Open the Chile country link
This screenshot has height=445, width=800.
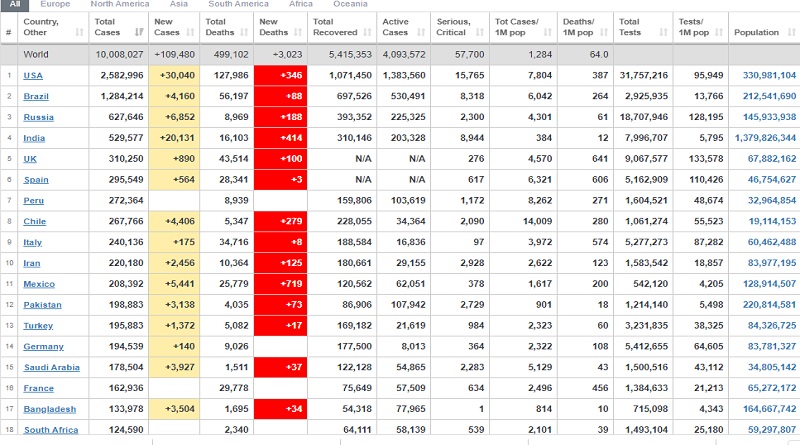tap(35, 221)
